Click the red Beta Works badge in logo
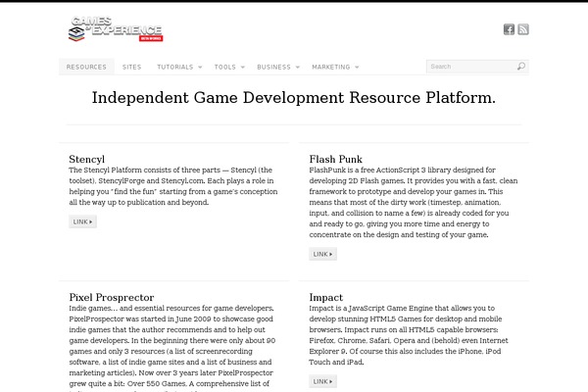588x392 pixels. [151, 38]
